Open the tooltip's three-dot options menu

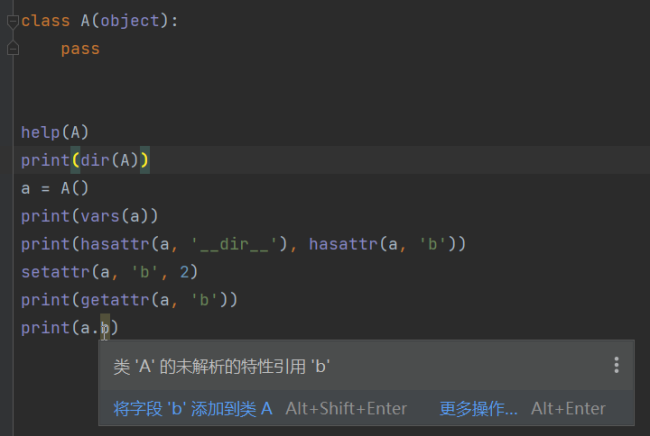(616, 366)
